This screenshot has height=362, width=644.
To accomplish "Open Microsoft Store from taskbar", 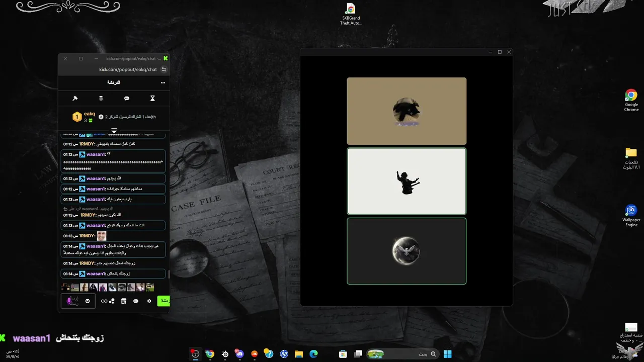I will pos(343,354).
